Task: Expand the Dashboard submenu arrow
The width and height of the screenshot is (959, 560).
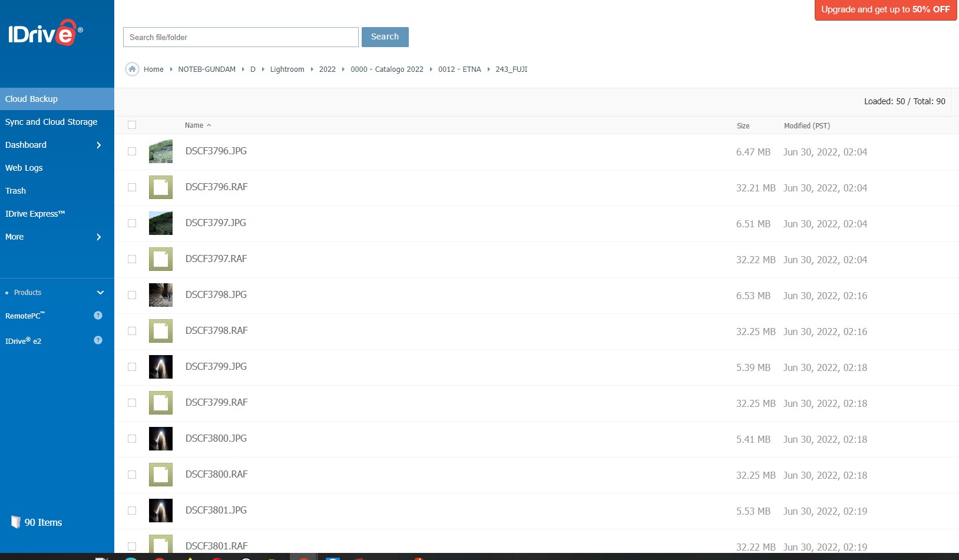Action: tap(98, 145)
